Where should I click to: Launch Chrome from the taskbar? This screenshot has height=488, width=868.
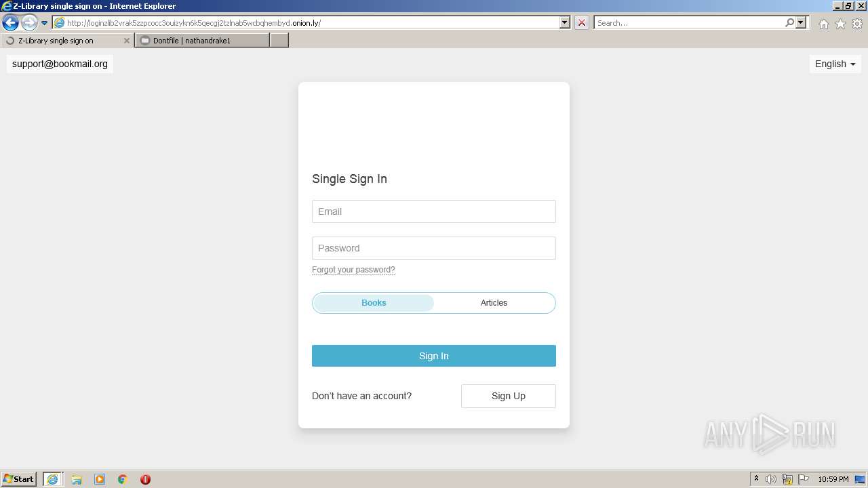point(123,479)
